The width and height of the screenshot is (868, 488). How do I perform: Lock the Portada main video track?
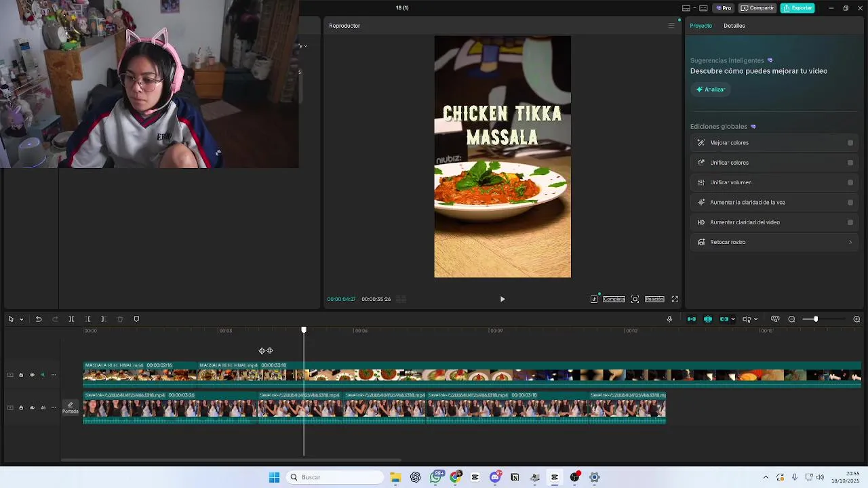pyautogui.click(x=21, y=408)
